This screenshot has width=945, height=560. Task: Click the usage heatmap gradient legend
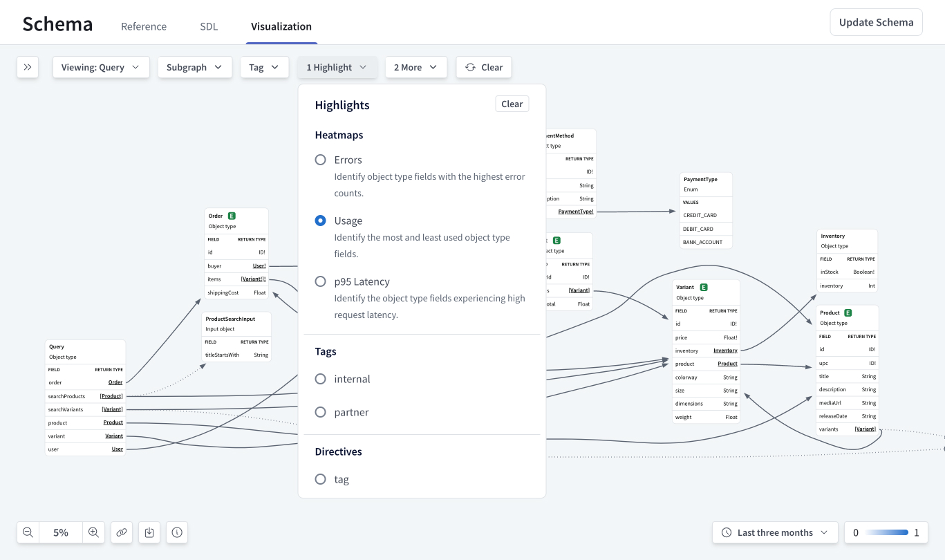point(886,532)
